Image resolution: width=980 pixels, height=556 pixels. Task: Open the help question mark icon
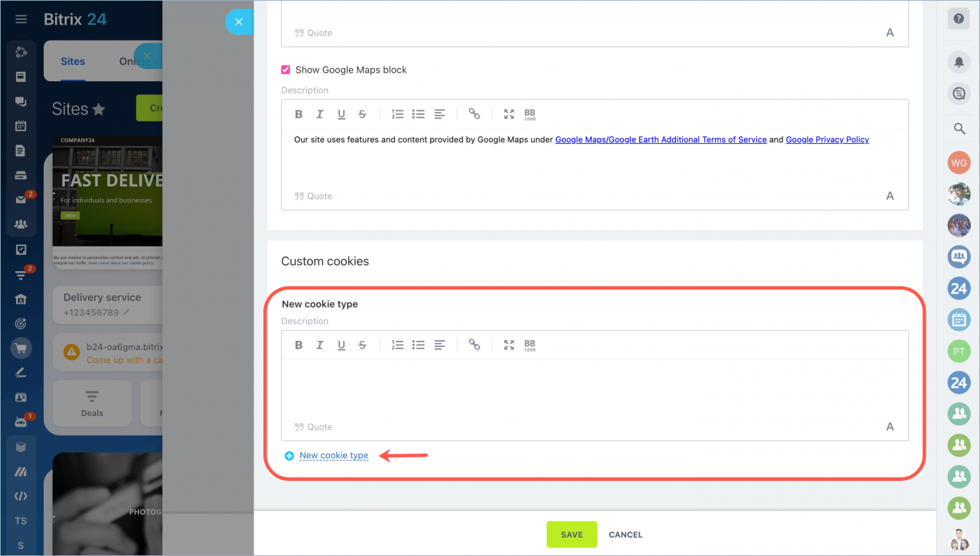tap(959, 19)
